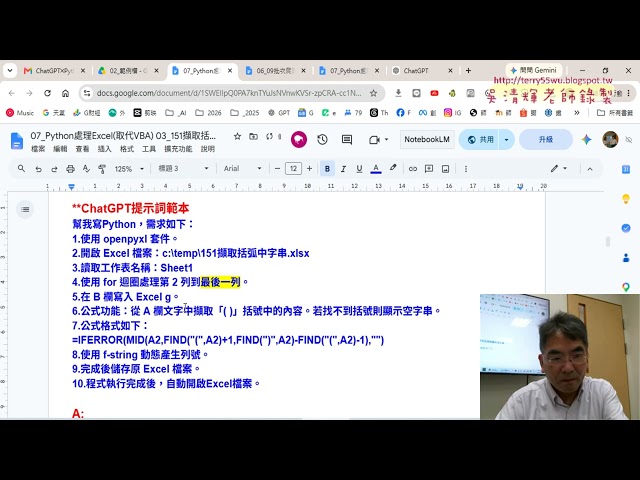640x480 pixels.
Task: Click the 升級 upgrade button
Action: click(546, 140)
